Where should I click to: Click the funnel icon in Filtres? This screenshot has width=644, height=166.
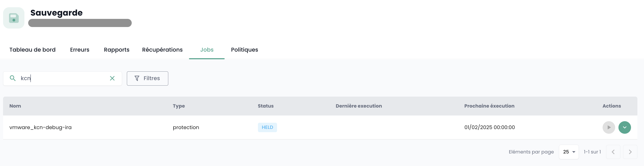[137, 78]
